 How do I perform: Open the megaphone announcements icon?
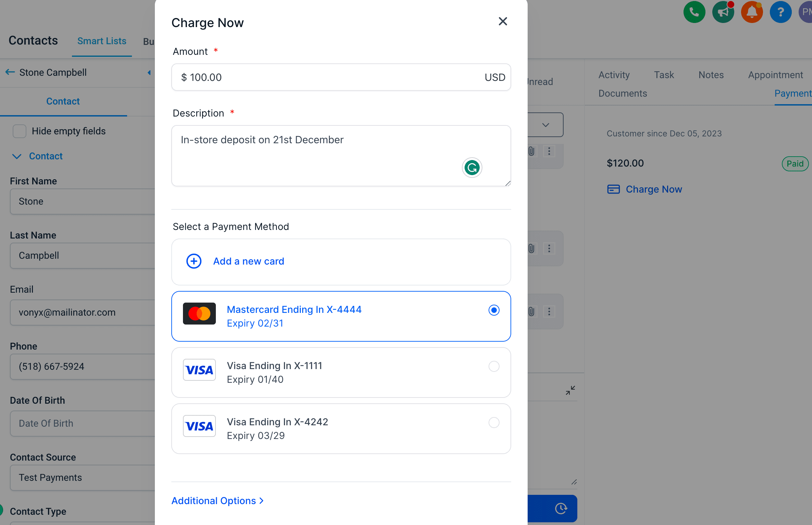[723, 12]
